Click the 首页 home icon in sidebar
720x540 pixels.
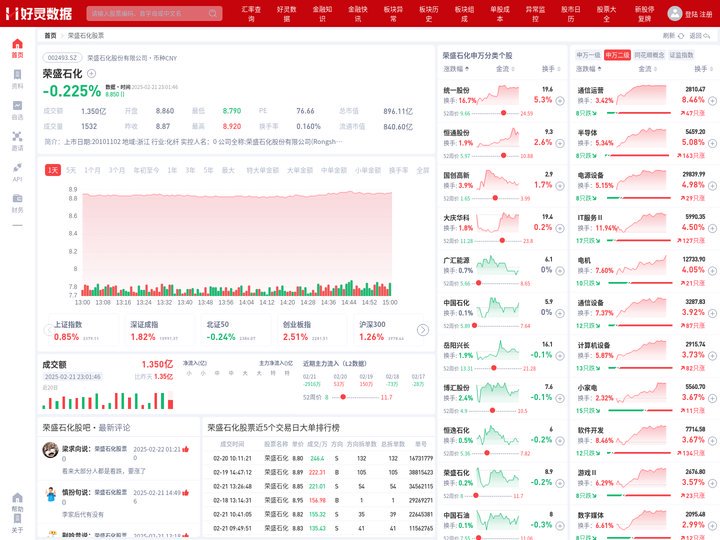point(17,44)
